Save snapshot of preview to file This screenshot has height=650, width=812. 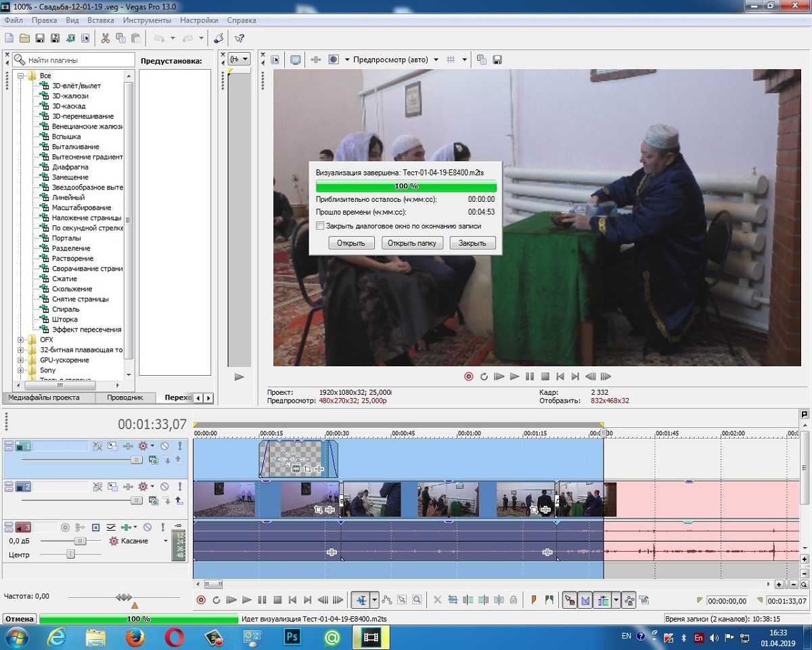coord(497,60)
